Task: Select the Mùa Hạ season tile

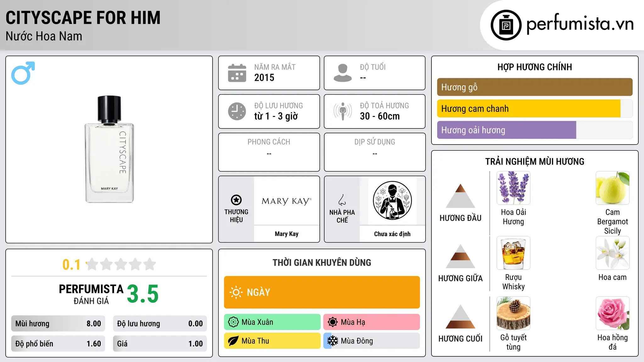Action: click(371, 322)
